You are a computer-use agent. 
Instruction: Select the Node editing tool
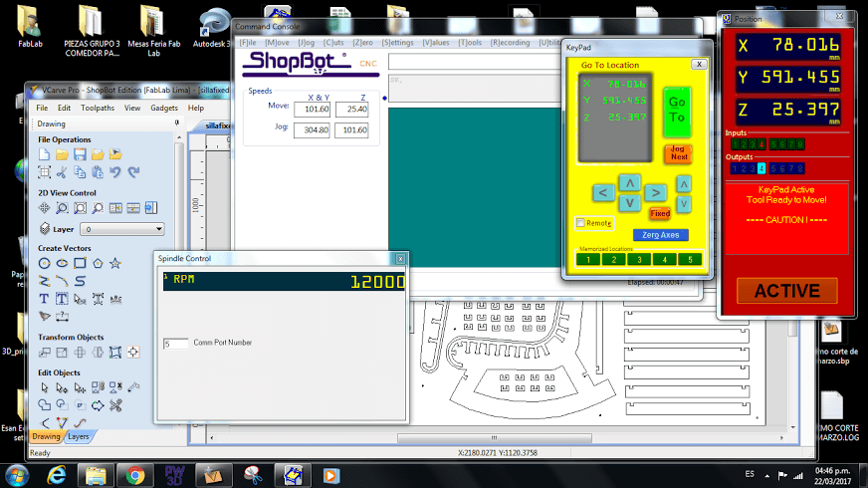coord(62,387)
